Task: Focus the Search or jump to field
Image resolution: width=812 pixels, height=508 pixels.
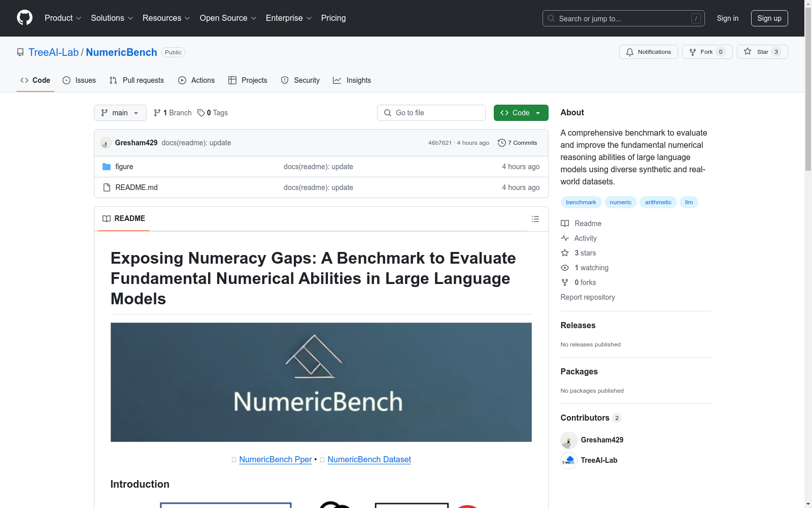Action: (624, 18)
